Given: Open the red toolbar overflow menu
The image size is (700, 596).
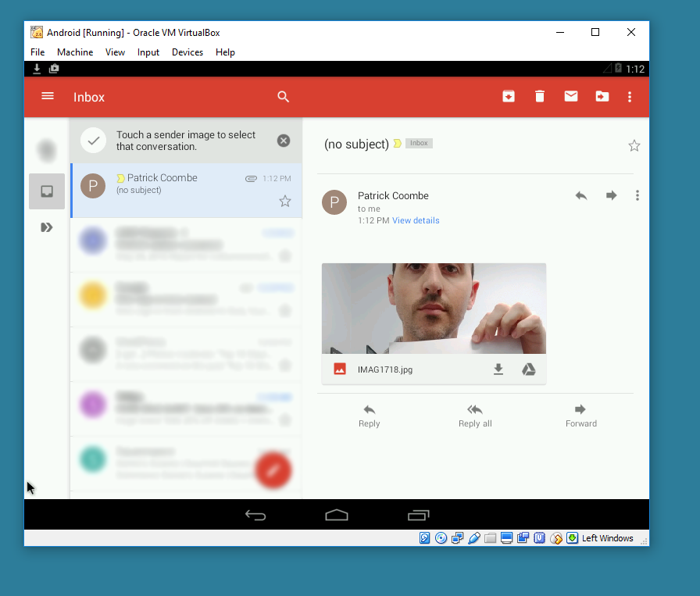Looking at the screenshot, I should 630,97.
